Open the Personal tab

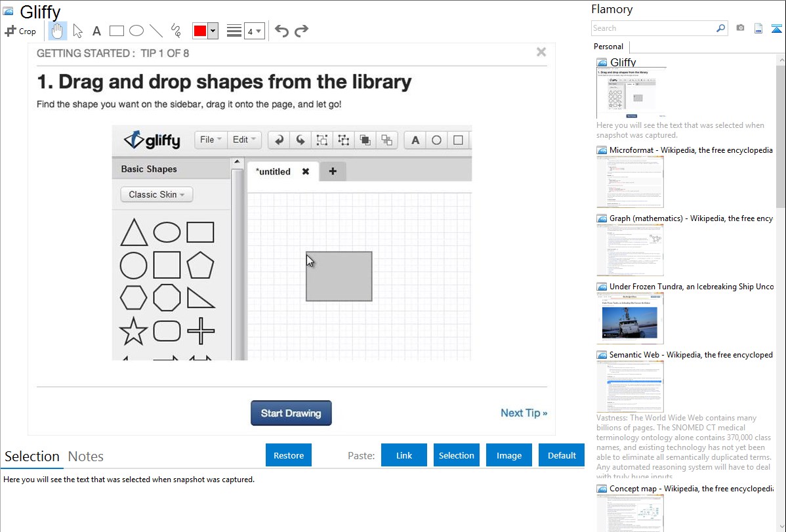608,47
